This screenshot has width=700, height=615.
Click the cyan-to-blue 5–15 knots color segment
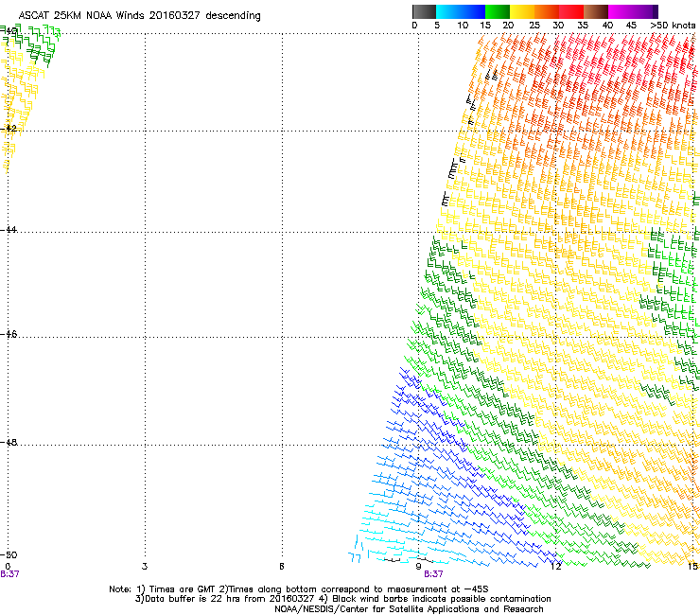(x=461, y=11)
